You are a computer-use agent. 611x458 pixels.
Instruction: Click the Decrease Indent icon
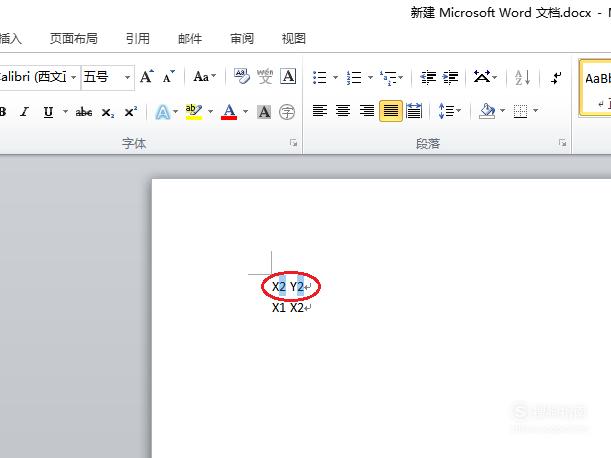point(428,77)
